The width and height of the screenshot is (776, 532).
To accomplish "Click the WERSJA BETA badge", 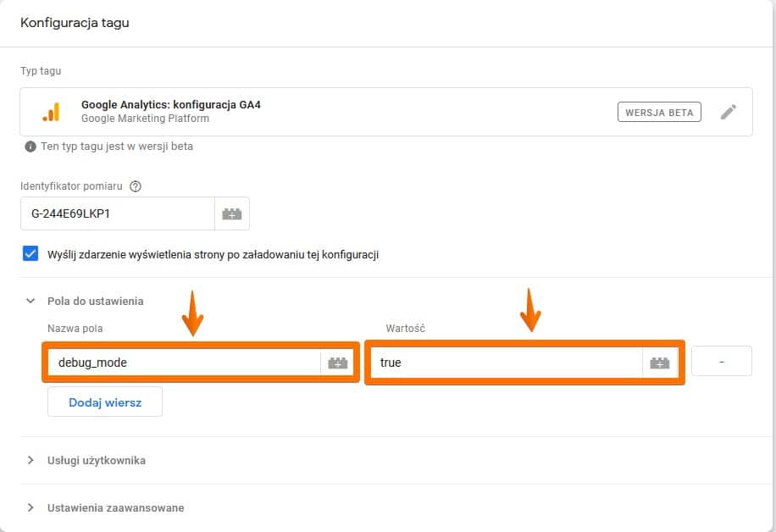I will click(x=659, y=112).
